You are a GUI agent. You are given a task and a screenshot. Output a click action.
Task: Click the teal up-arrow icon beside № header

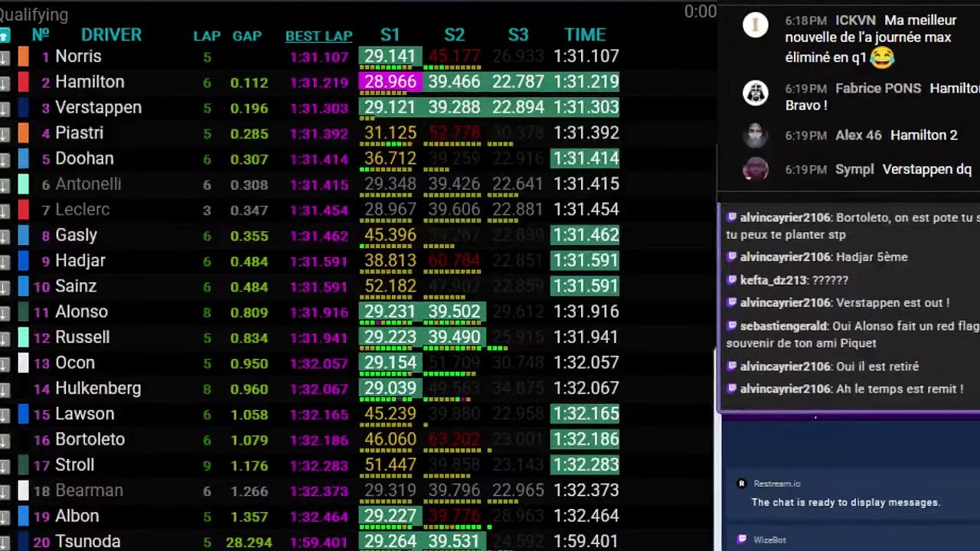pos(4,35)
